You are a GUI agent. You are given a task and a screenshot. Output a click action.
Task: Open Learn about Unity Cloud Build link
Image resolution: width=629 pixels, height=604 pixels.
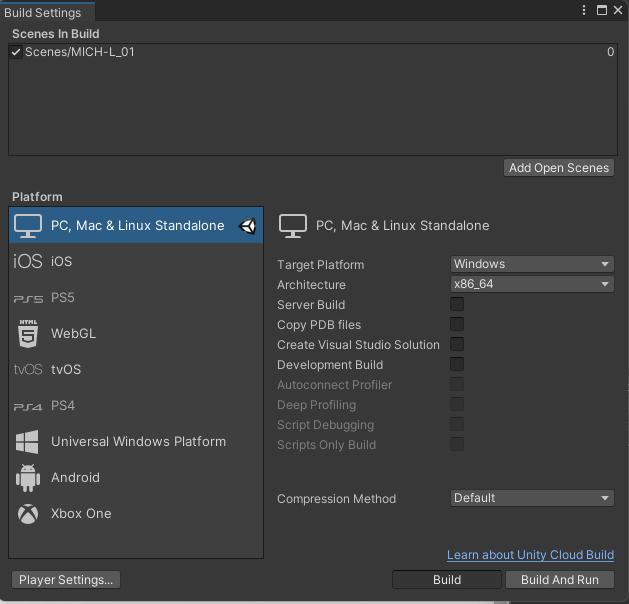(x=530, y=555)
